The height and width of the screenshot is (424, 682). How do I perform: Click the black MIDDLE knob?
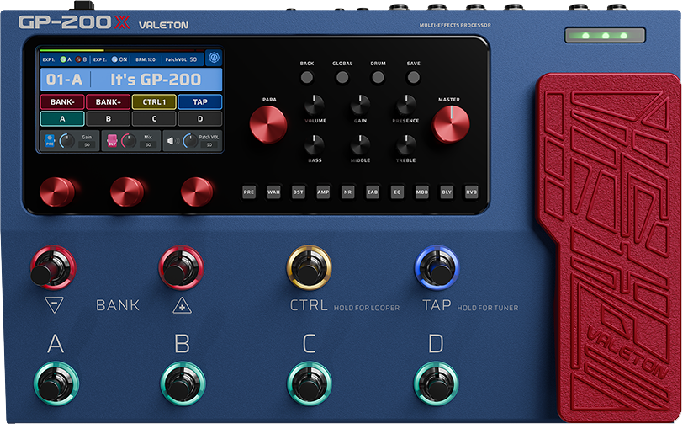[x=360, y=146]
